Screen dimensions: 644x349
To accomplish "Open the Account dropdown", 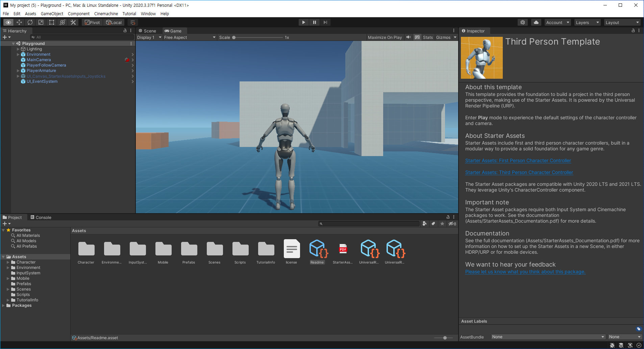I will click(558, 22).
